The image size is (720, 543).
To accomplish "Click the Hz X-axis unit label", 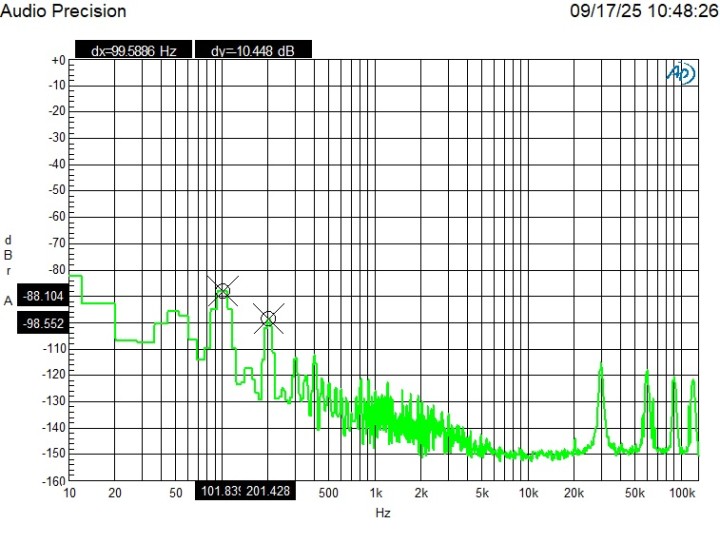I will point(382,513).
